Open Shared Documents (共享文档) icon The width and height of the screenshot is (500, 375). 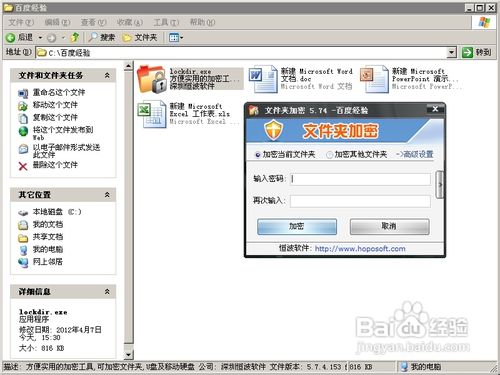[23, 238]
